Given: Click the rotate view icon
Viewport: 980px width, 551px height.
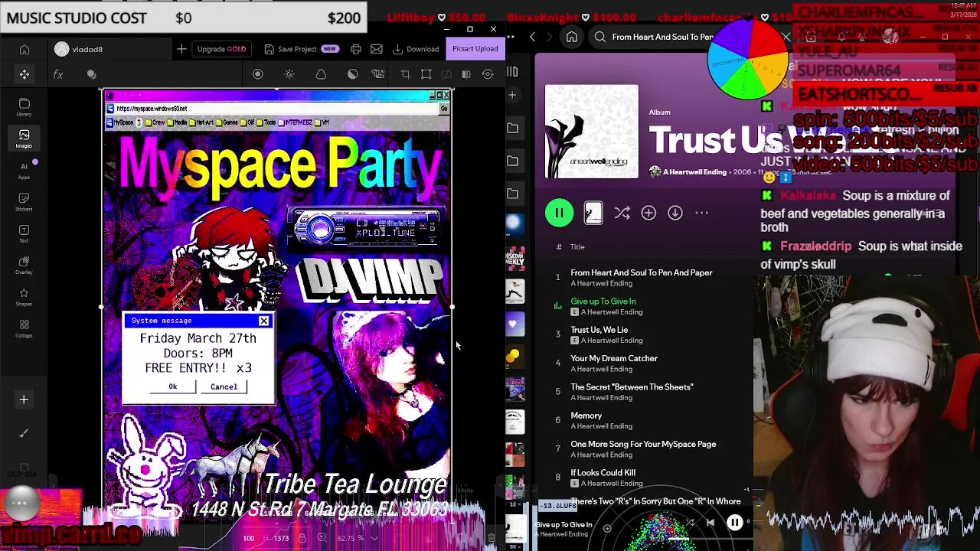Looking at the screenshot, I should (x=488, y=74).
